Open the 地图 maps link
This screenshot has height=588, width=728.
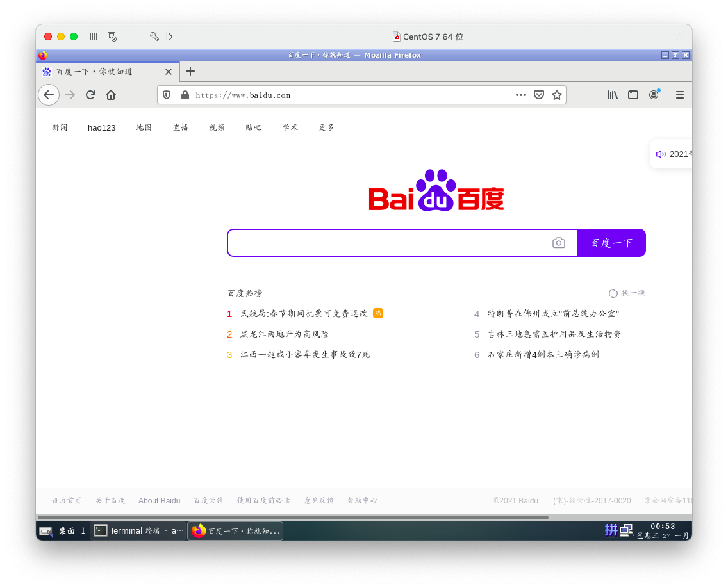[144, 127]
